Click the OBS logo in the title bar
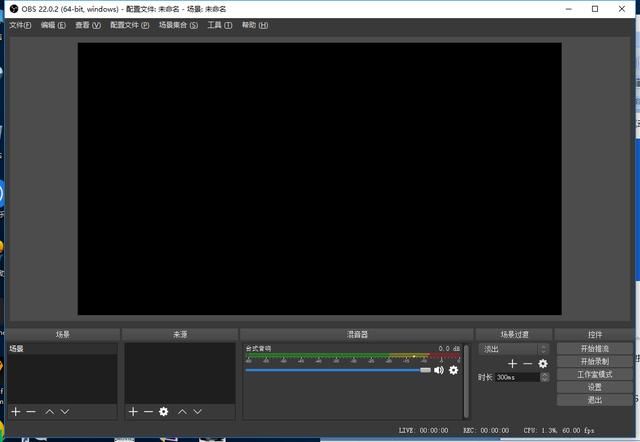Image resolution: width=640 pixels, height=442 pixels. (x=14, y=9)
